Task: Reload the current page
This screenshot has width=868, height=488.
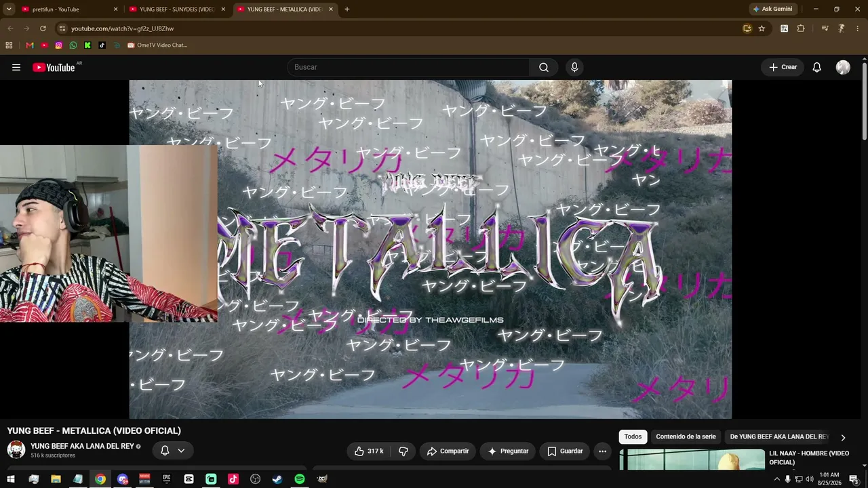Action: pyautogui.click(x=43, y=28)
